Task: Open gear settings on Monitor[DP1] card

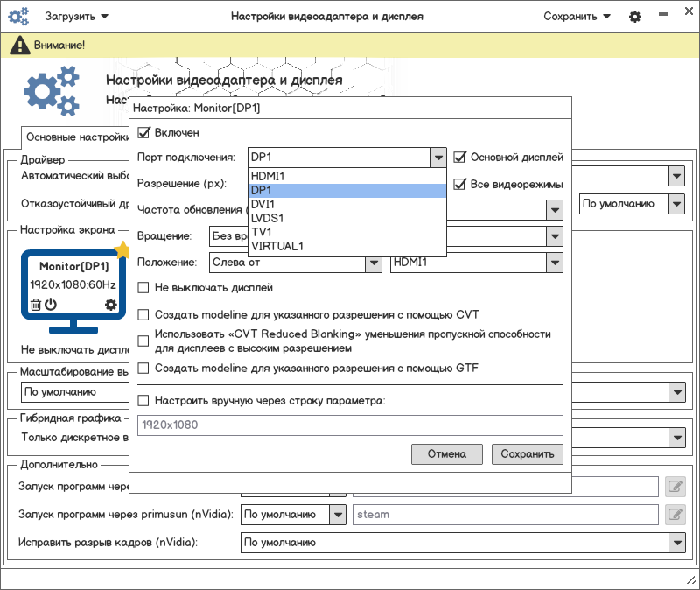Action: [110, 305]
